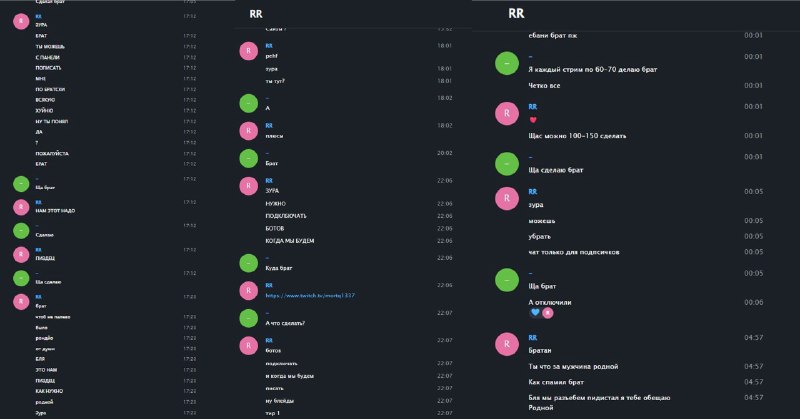Click green avatar beside "Я каждый стрим по 60-70"
Viewport: 800px width, 419px height.
pos(507,63)
